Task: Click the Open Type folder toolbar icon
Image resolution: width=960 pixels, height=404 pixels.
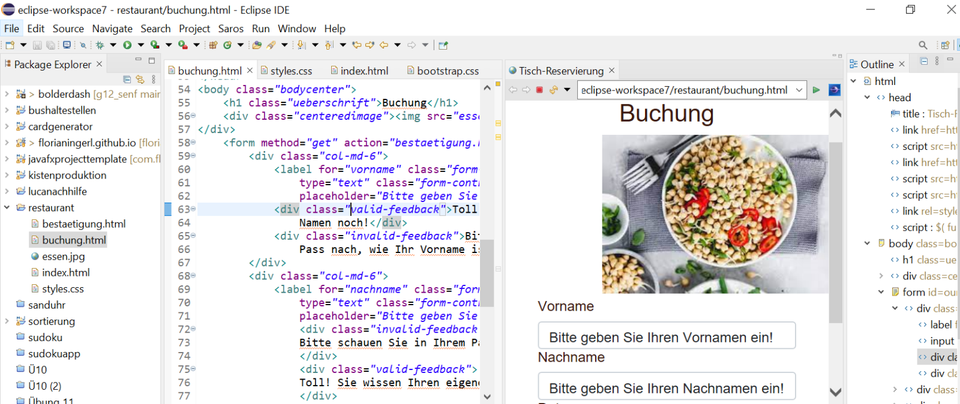Action: pyautogui.click(x=257, y=45)
